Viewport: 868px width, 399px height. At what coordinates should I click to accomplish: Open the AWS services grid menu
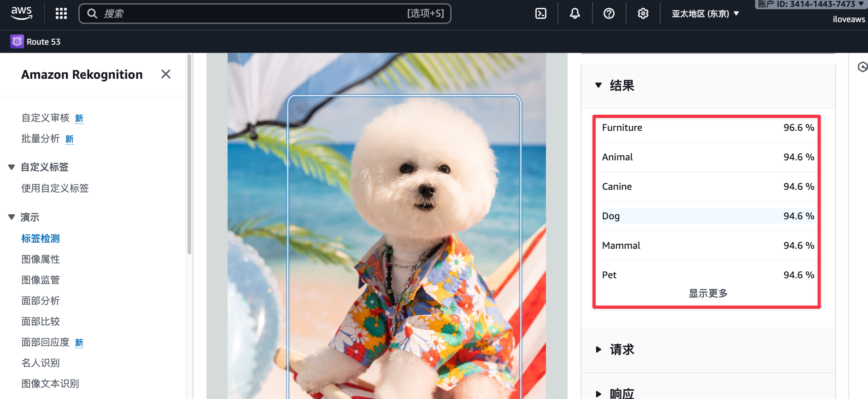[61, 13]
